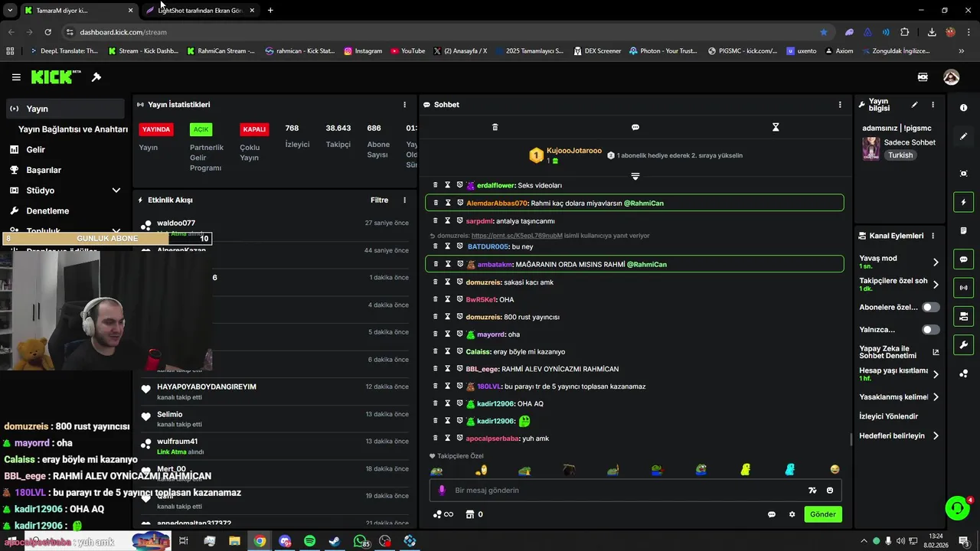
Task: Click the browser address bar
Action: [444, 32]
